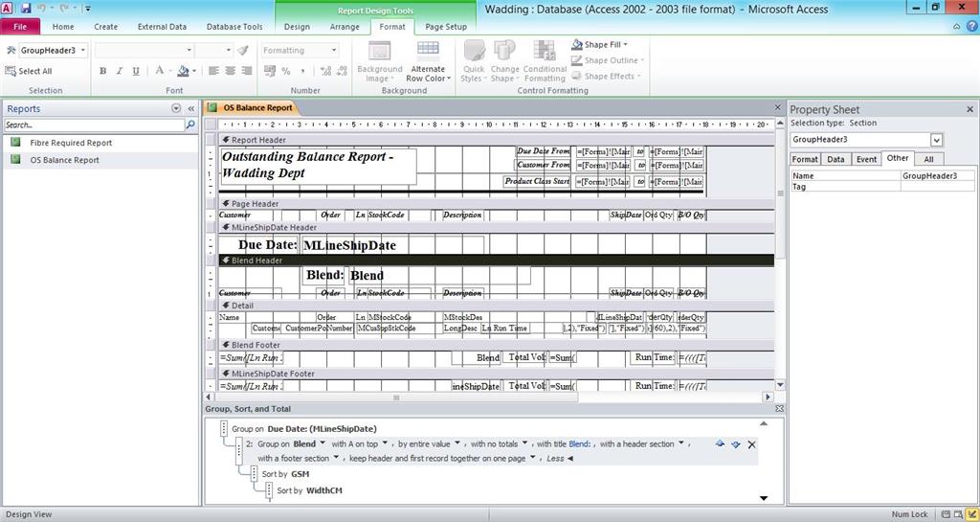Image resolution: width=980 pixels, height=522 pixels.
Task: Click the Change Shape button
Action: (504, 61)
